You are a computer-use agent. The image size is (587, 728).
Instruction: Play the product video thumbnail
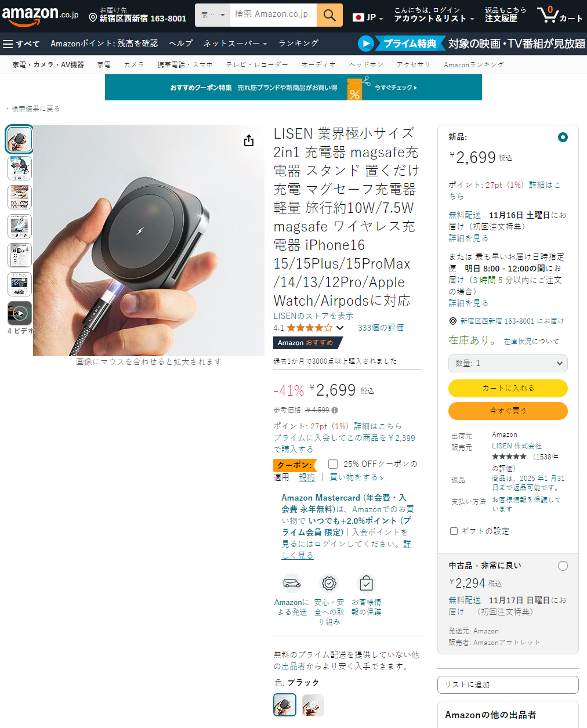click(x=20, y=313)
